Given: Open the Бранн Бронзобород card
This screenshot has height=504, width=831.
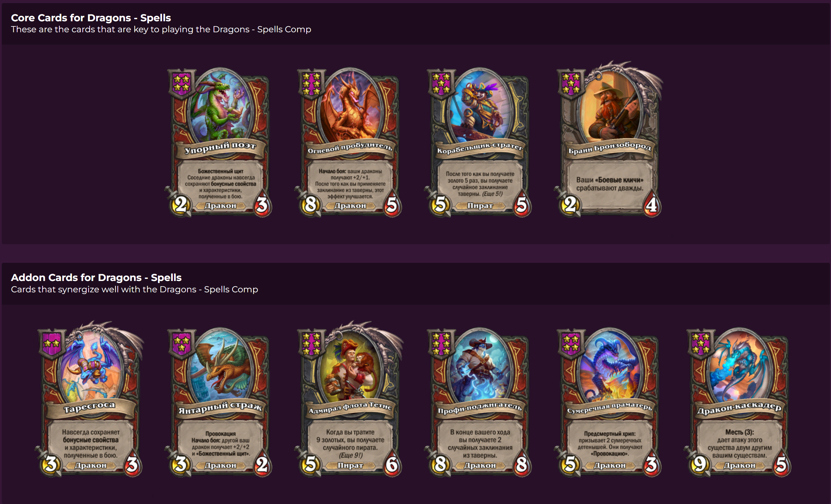Looking at the screenshot, I should (x=608, y=139).
